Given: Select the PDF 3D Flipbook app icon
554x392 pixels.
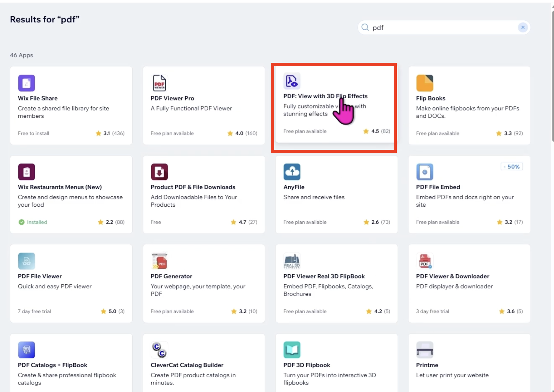Looking at the screenshot, I should [292, 349].
